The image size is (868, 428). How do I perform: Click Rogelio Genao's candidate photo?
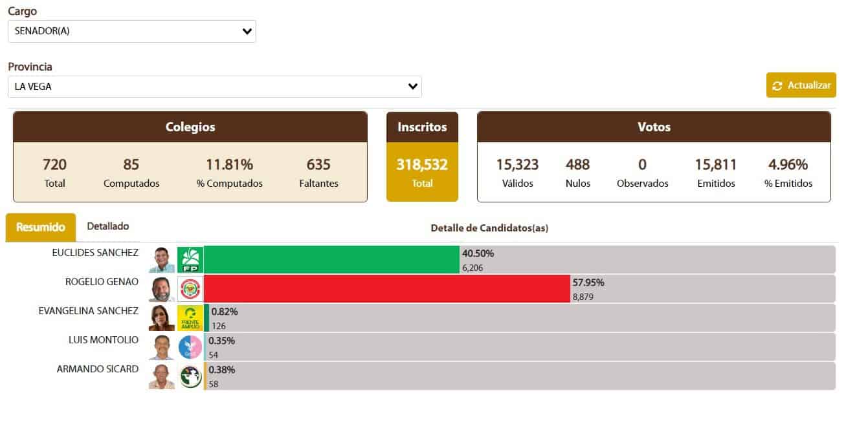[162, 288]
